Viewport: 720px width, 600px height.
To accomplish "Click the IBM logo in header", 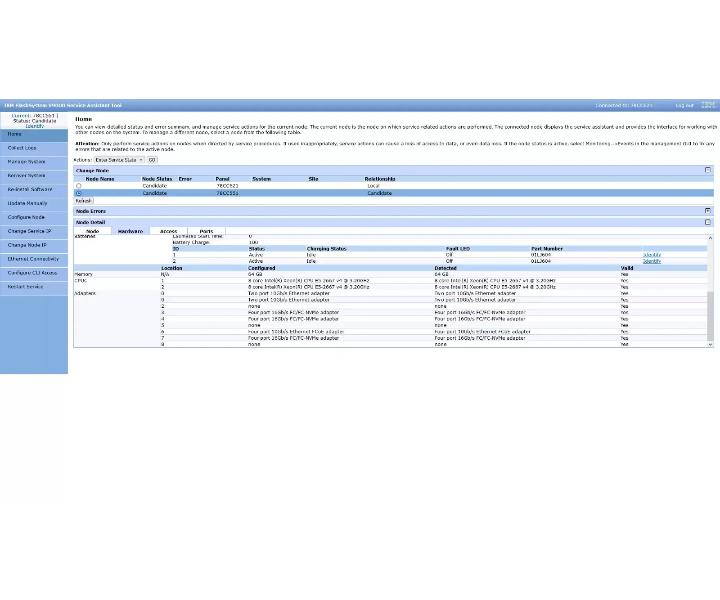I will (709, 105).
